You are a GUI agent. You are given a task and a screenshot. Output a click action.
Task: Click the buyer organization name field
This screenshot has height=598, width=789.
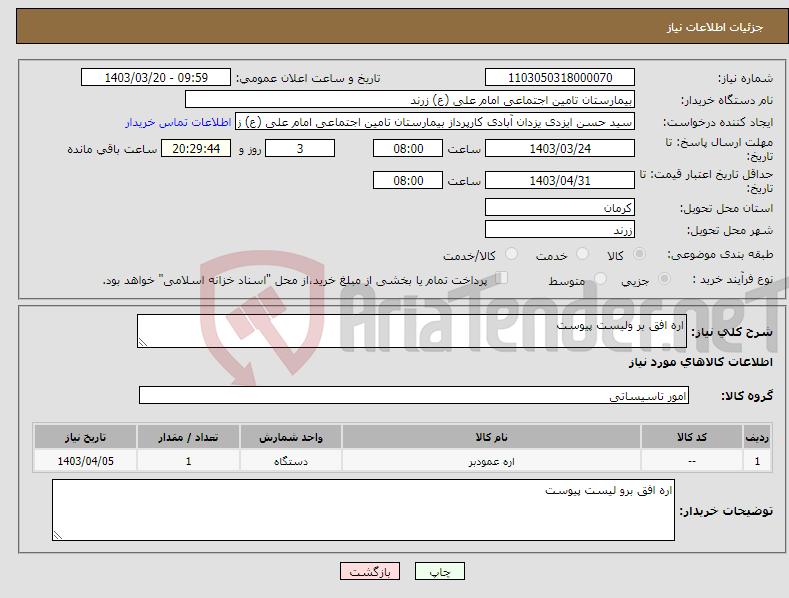(410, 100)
